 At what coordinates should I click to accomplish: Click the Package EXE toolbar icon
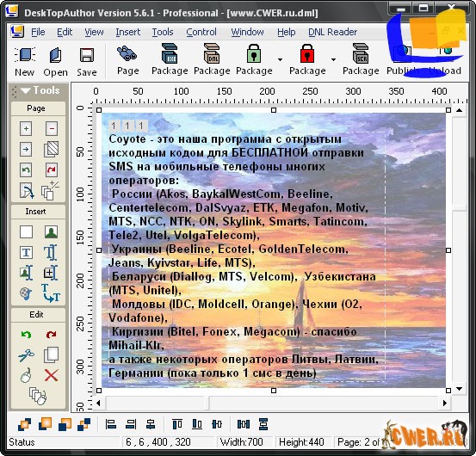coord(170,53)
